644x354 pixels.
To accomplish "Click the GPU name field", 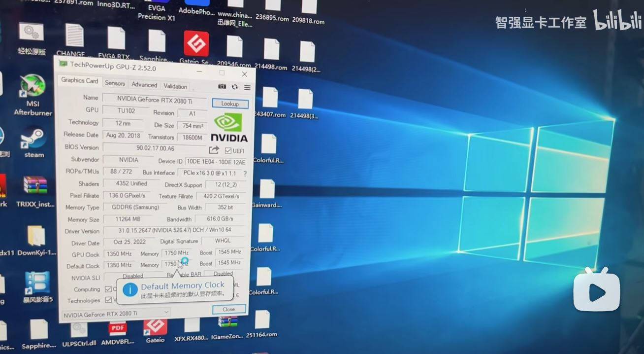I will coord(154,100).
